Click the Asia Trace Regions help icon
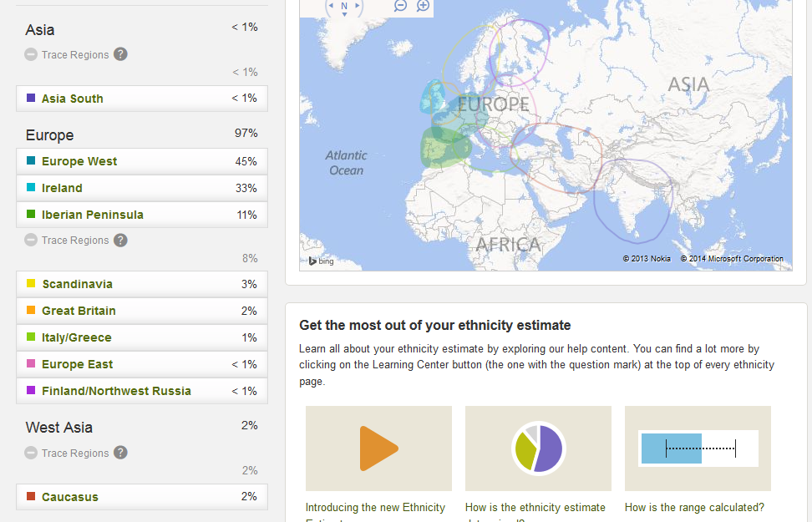Viewport: 812px width, 522px height. [120, 54]
